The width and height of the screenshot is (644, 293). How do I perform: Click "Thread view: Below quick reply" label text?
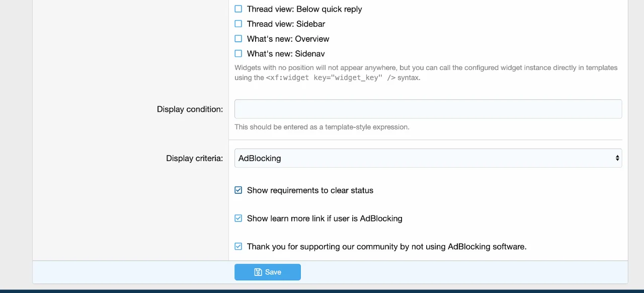click(304, 9)
